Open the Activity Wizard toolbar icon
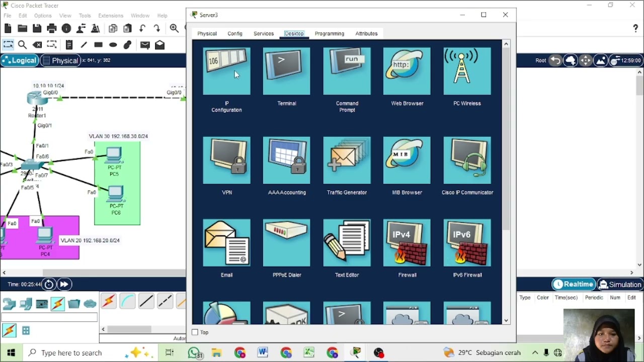Viewport: 644px width, 362px height. 81,29
